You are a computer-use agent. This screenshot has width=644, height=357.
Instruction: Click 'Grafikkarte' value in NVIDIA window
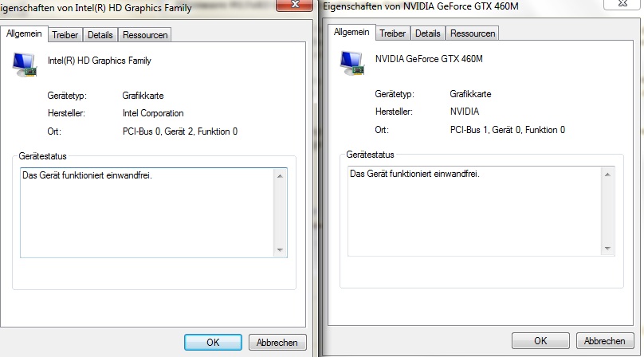(x=471, y=94)
